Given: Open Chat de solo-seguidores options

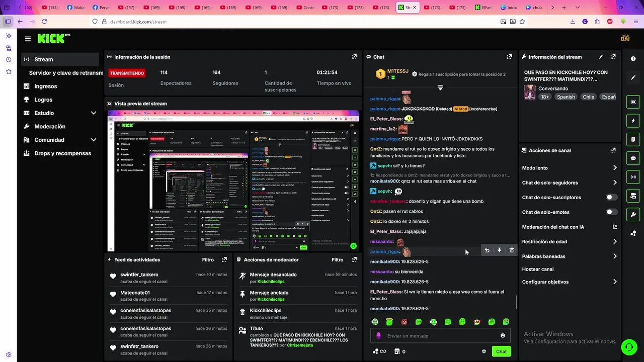Looking at the screenshot, I should 569,183.
